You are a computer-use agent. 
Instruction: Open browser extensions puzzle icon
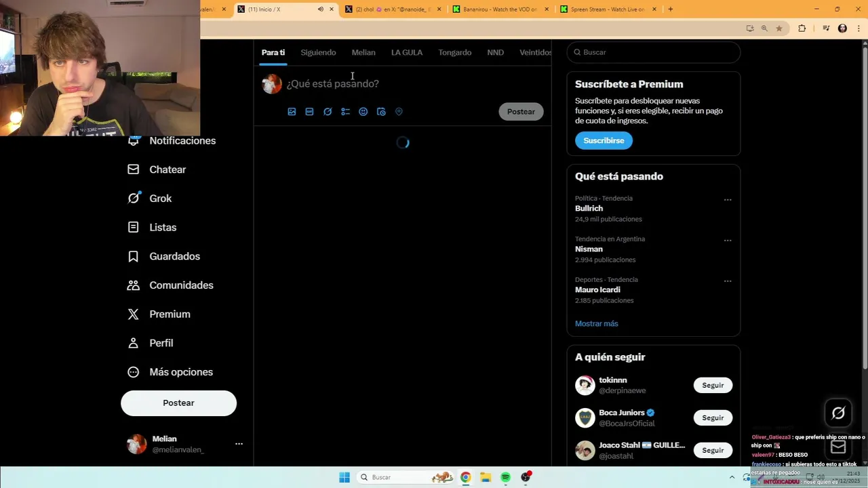pyautogui.click(x=802, y=28)
